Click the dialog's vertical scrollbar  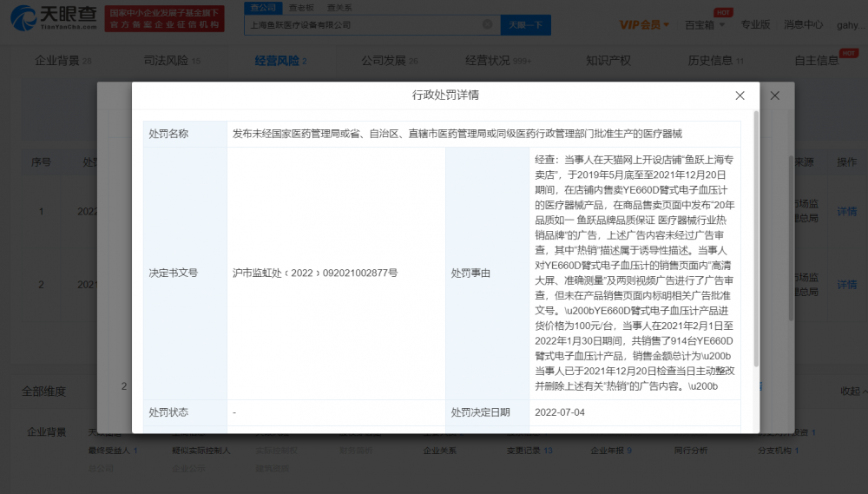point(756,238)
